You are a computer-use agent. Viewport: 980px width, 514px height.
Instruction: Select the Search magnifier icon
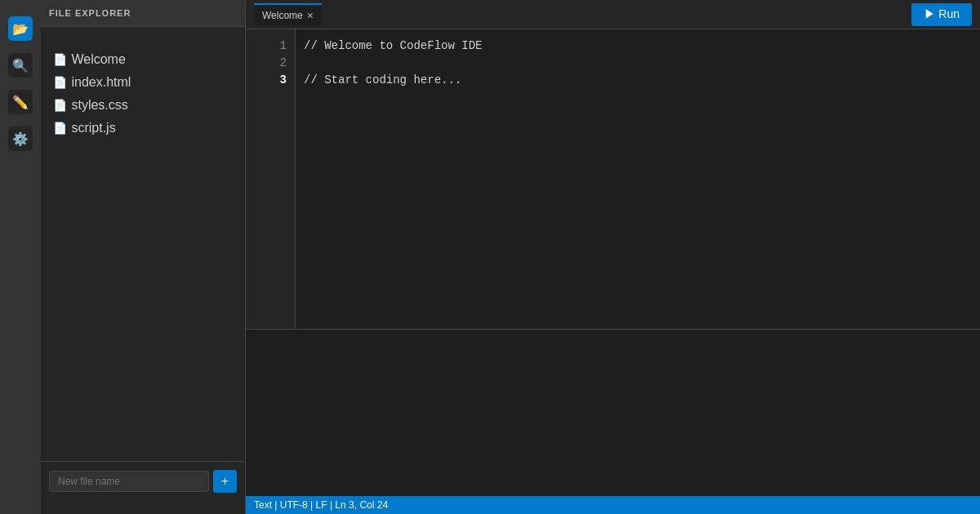pos(20,65)
